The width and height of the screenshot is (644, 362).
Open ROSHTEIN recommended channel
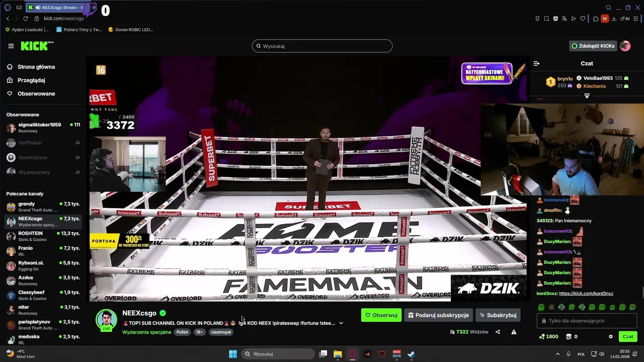tap(43, 236)
